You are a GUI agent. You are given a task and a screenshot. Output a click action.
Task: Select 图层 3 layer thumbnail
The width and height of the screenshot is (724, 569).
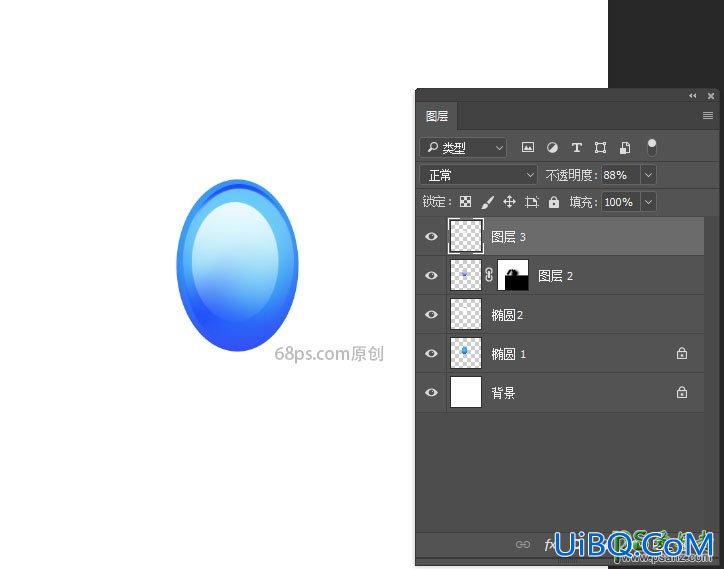[x=466, y=236]
